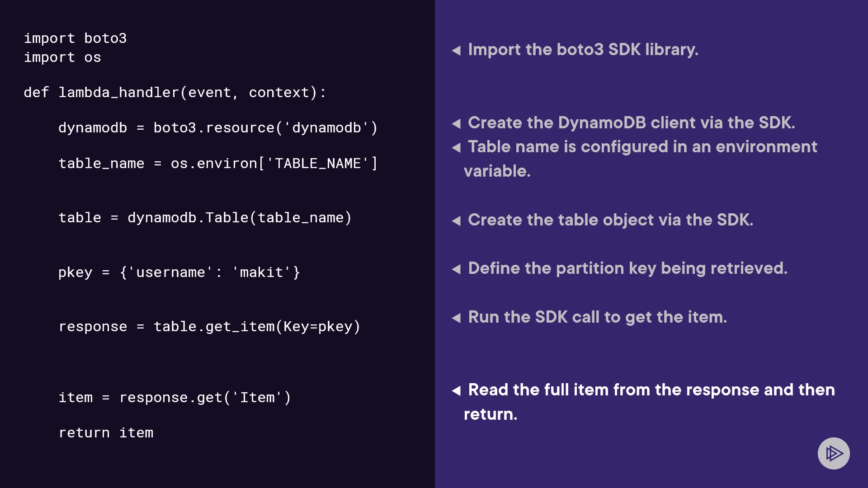
Task: Click the text 'Run the SDK call to get the item'
Action: (597, 317)
